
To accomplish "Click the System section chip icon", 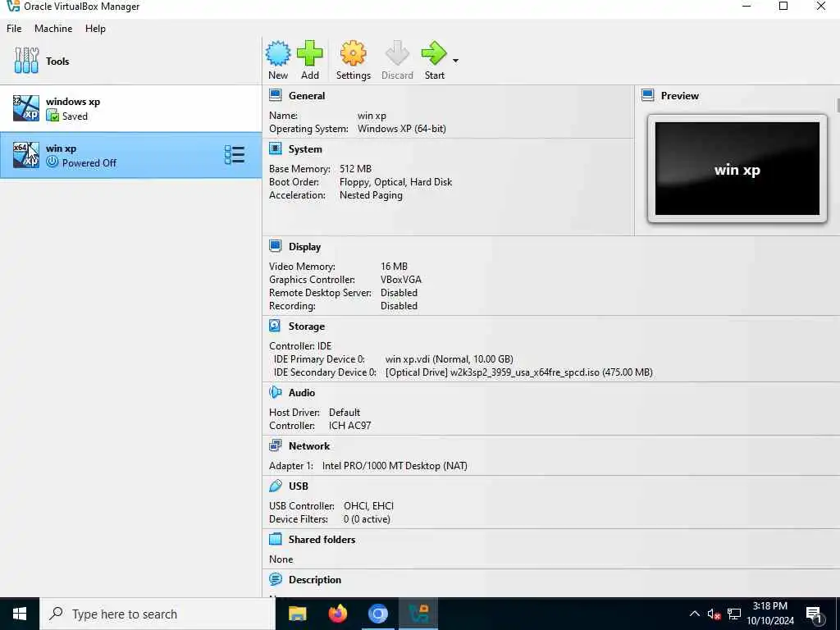I will coord(276,149).
